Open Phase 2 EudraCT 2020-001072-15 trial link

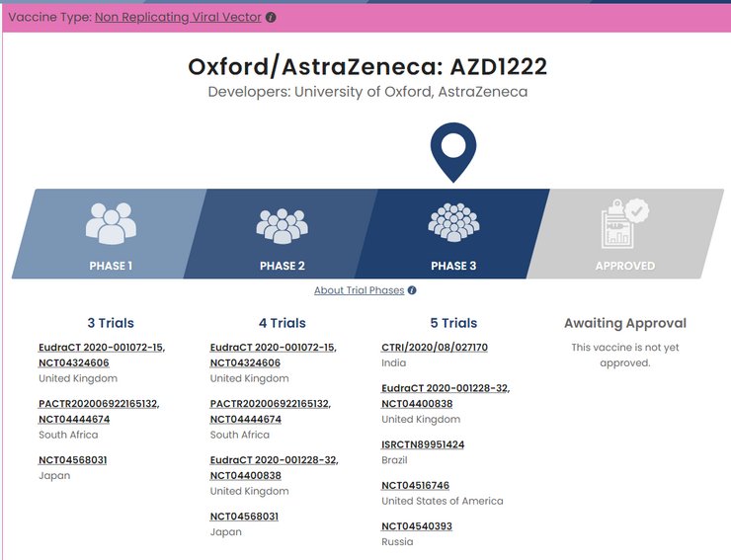(274, 348)
